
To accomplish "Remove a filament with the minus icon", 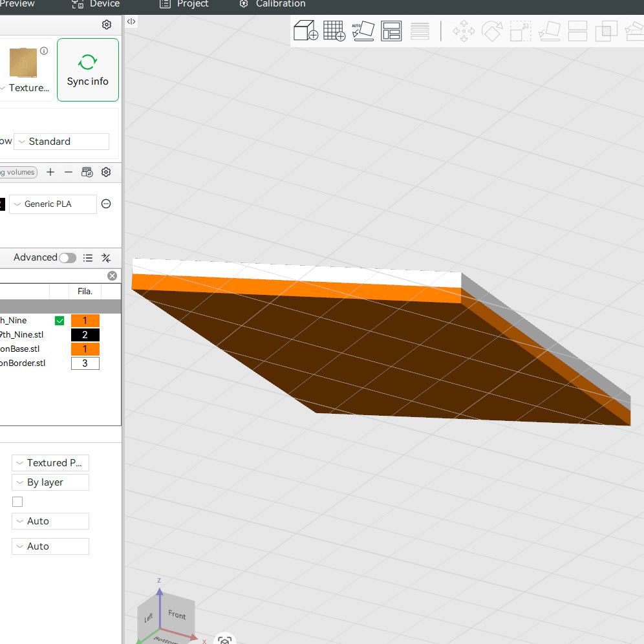I will point(69,172).
